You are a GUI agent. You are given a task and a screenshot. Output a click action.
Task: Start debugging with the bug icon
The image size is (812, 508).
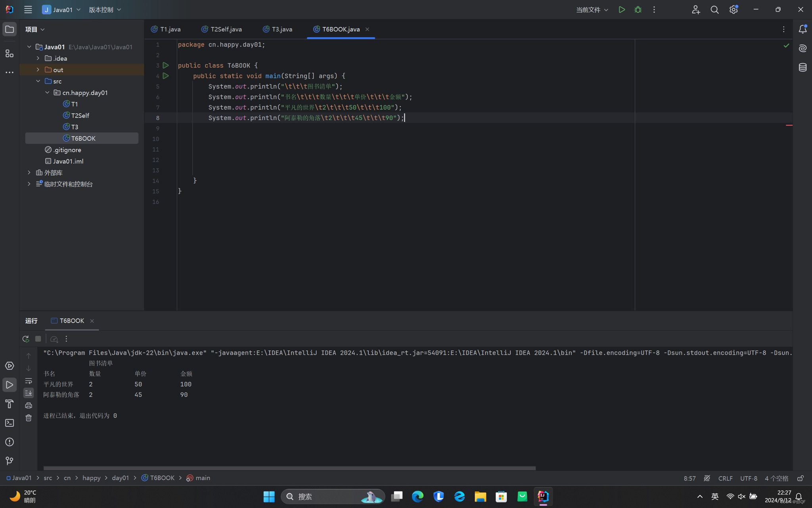638,10
